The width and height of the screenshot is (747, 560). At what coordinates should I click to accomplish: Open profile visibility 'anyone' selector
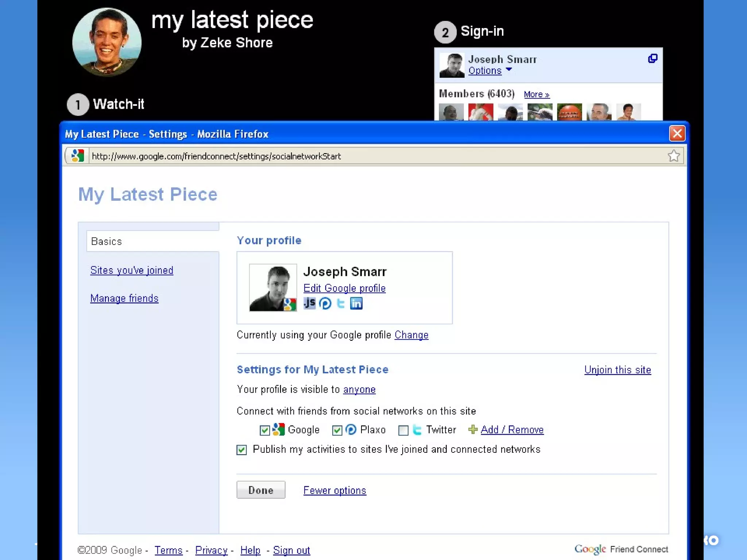tap(359, 390)
